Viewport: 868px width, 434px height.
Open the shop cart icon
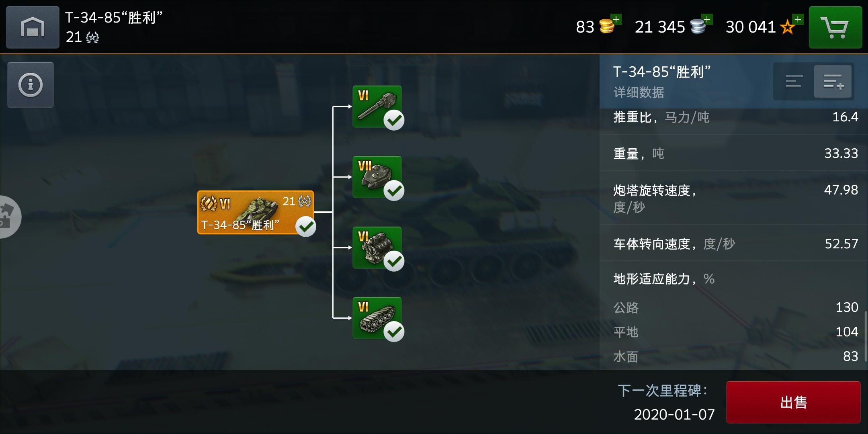click(835, 27)
